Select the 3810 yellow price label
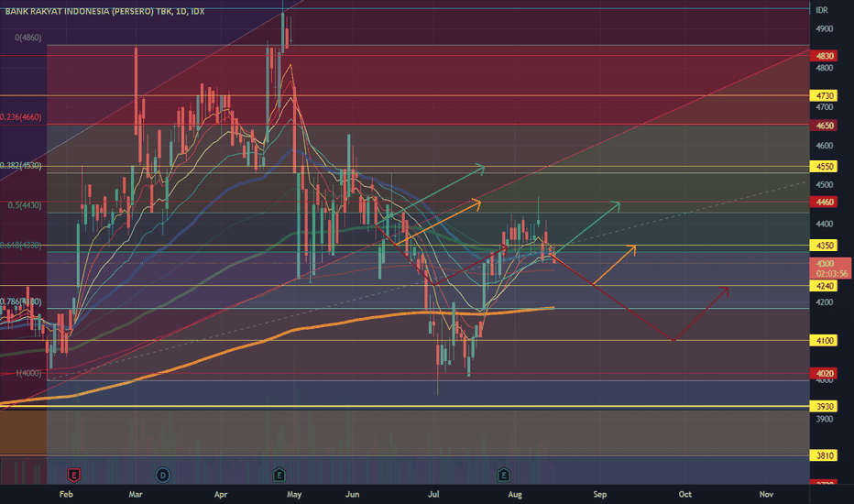854x504 pixels. pyautogui.click(x=825, y=455)
